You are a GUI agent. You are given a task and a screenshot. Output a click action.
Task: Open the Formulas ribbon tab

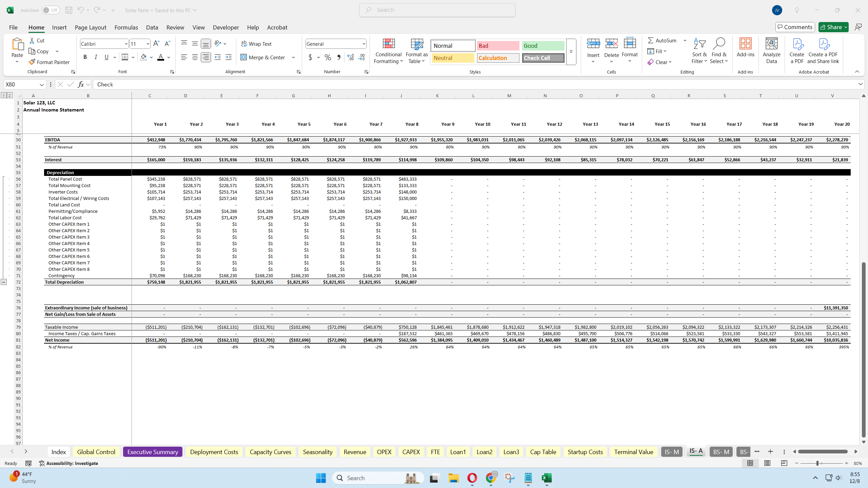pos(126,27)
